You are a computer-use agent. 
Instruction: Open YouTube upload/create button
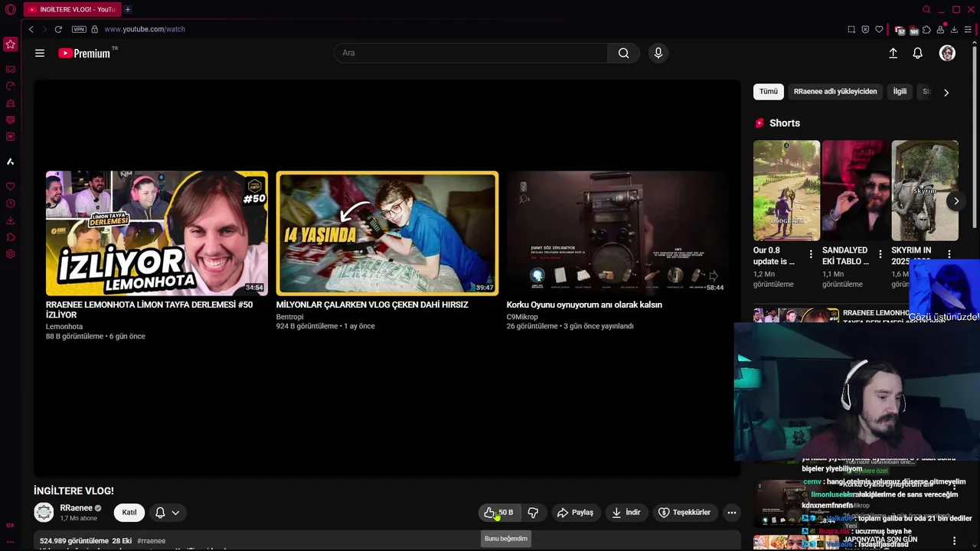[x=893, y=53]
